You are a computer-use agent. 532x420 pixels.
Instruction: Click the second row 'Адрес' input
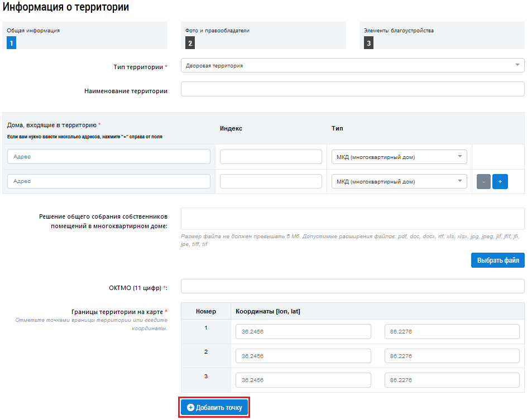(x=109, y=181)
